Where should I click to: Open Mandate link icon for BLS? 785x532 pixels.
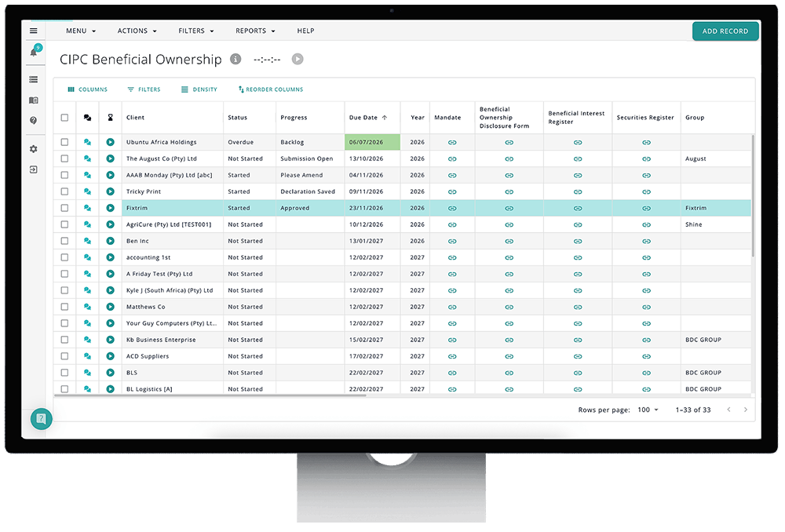tap(452, 373)
